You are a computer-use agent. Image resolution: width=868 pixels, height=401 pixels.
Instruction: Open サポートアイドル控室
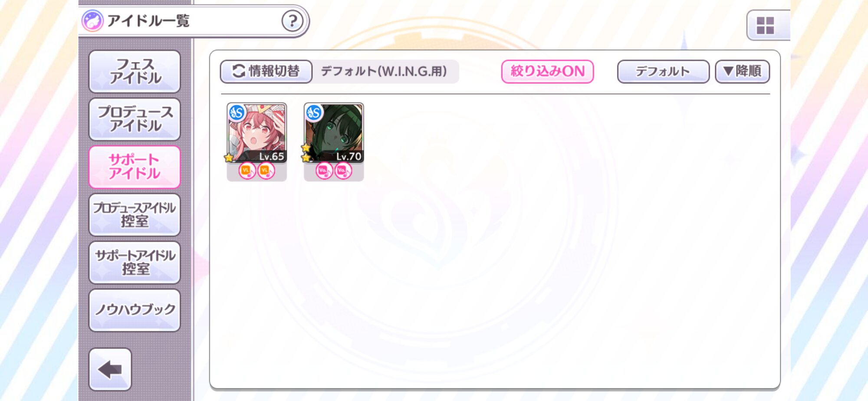135,262
